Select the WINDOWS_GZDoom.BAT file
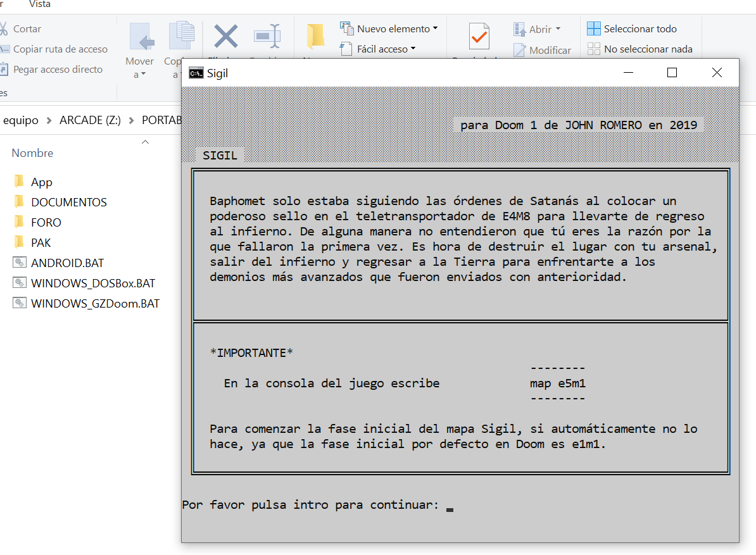 coord(95,304)
